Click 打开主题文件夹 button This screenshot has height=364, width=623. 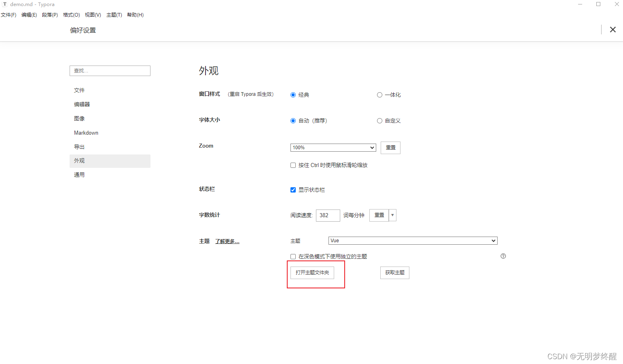pyautogui.click(x=312, y=273)
